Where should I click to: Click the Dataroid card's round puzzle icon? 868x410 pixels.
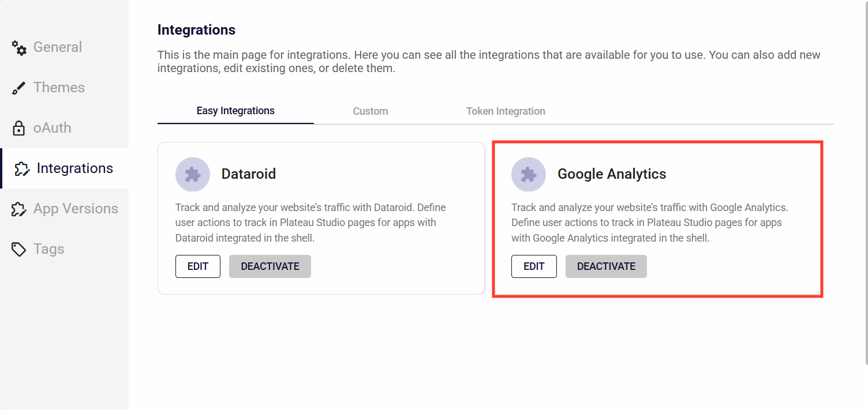click(192, 174)
